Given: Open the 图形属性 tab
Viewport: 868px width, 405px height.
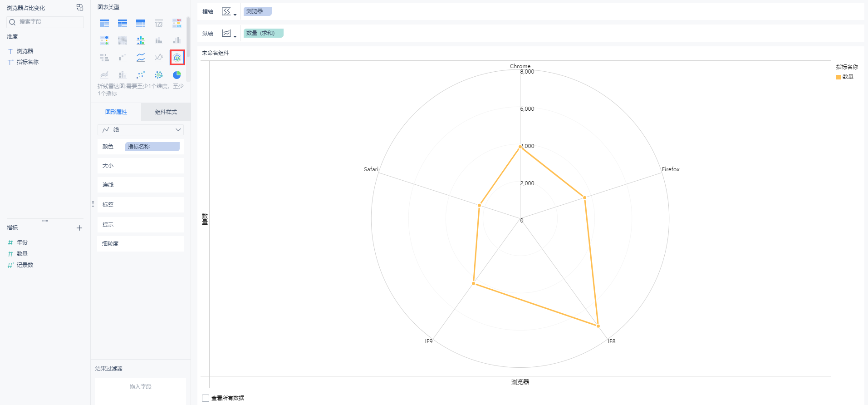Looking at the screenshot, I should coord(116,112).
